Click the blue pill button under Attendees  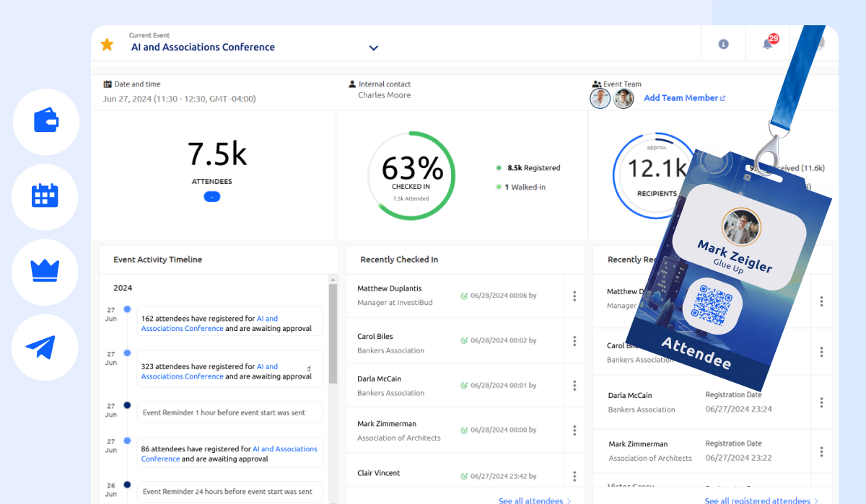point(212,196)
